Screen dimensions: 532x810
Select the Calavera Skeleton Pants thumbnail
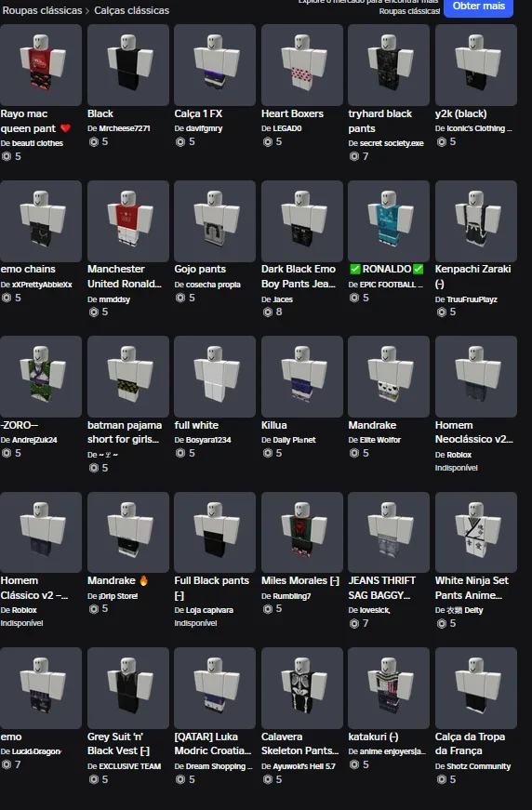tap(302, 688)
